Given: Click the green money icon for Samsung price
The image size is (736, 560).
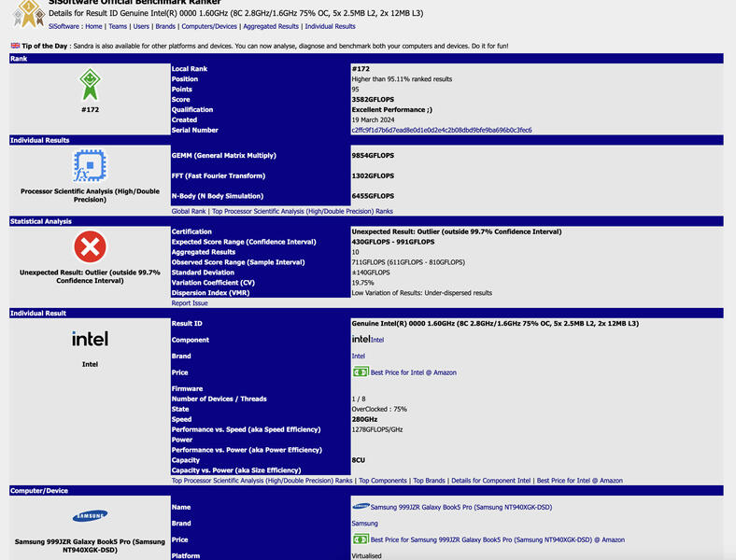Looking at the screenshot, I should point(361,539).
